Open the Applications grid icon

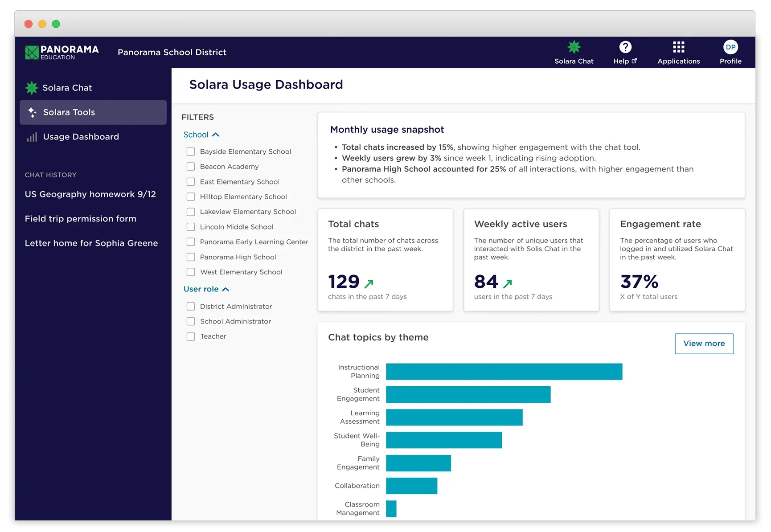pyautogui.click(x=678, y=47)
